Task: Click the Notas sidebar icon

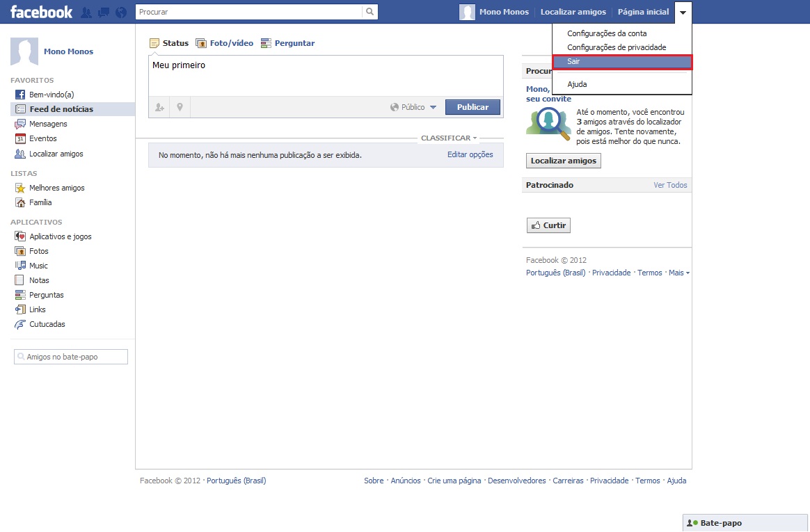Action: pos(19,280)
